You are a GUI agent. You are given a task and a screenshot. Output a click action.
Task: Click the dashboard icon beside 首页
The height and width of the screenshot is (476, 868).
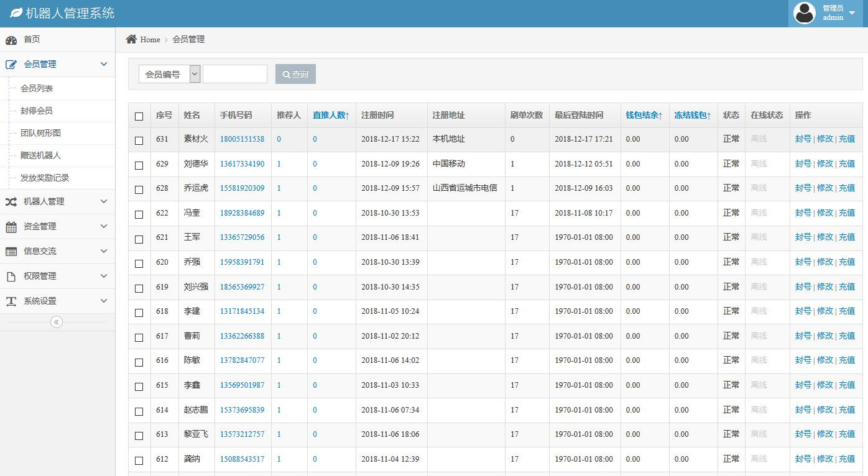click(11, 40)
